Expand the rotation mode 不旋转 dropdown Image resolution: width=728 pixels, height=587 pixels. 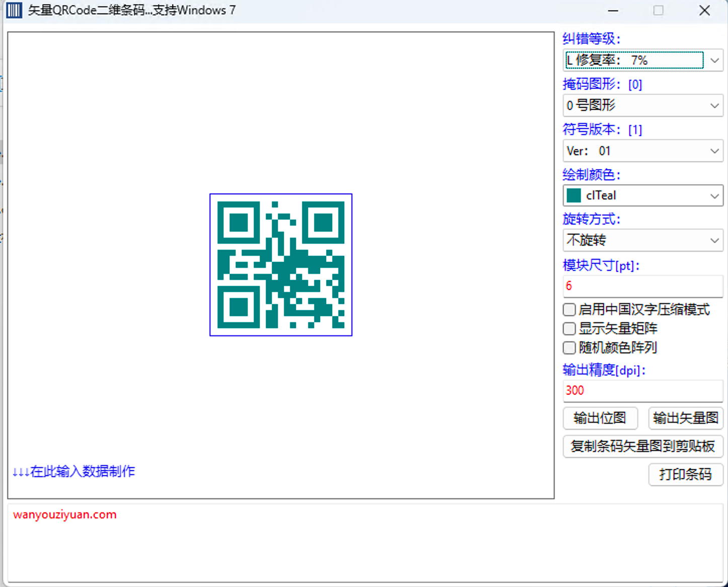tap(643, 240)
